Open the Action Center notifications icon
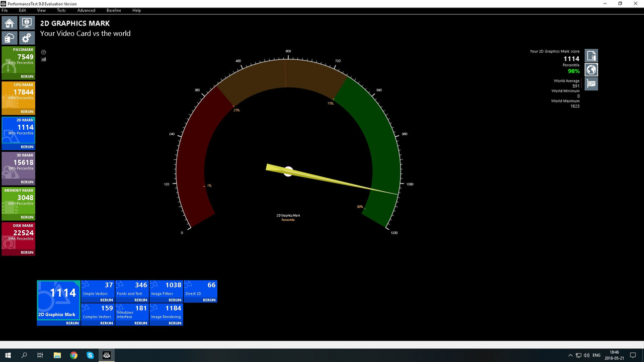This screenshot has width=644, height=362. tap(633, 355)
